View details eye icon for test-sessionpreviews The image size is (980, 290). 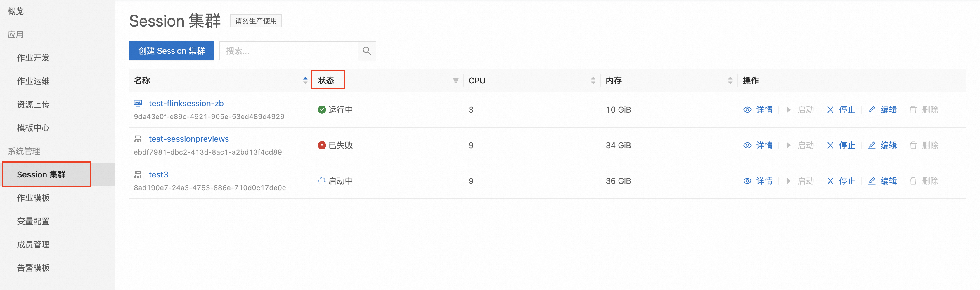click(x=747, y=145)
